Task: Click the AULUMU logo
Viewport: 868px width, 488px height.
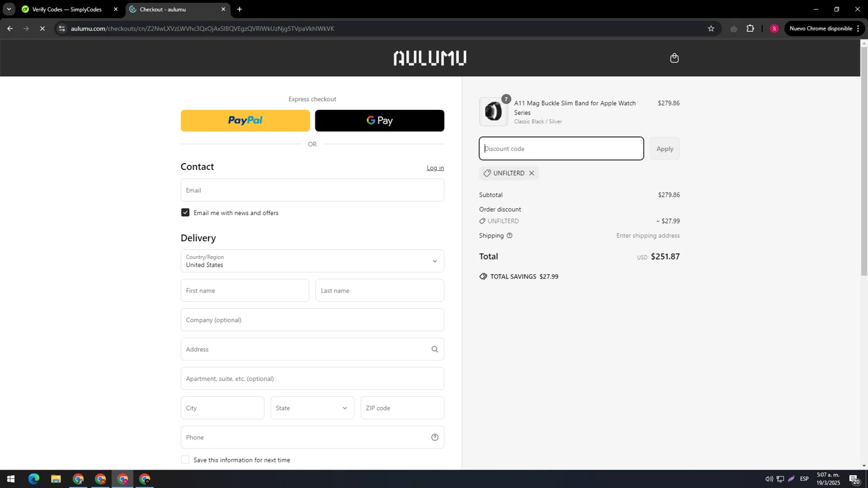Action: [x=430, y=58]
